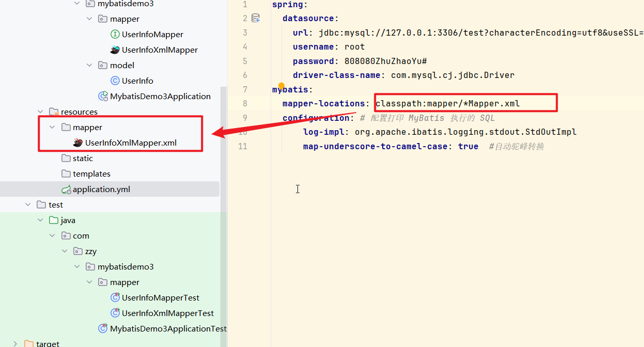Collapse the resources mapper folder
Viewport: 644px width, 347px height.
(52, 128)
